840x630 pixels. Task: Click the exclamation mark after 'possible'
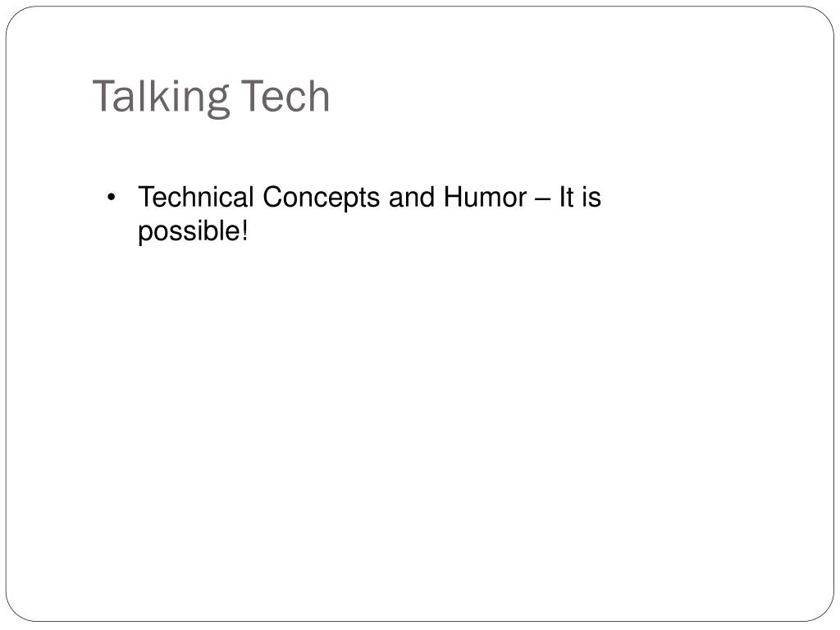[x=244, y=231]
